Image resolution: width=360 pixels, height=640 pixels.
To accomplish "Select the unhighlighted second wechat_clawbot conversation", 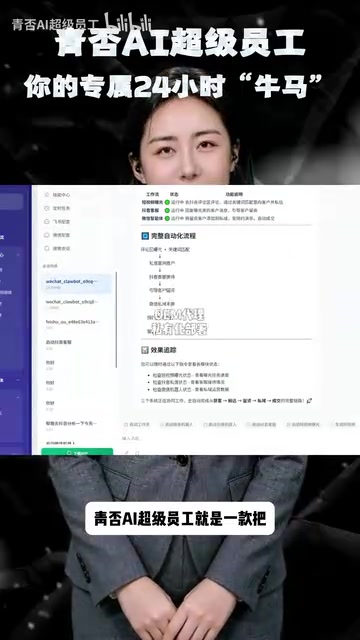I will coord(76,304).
